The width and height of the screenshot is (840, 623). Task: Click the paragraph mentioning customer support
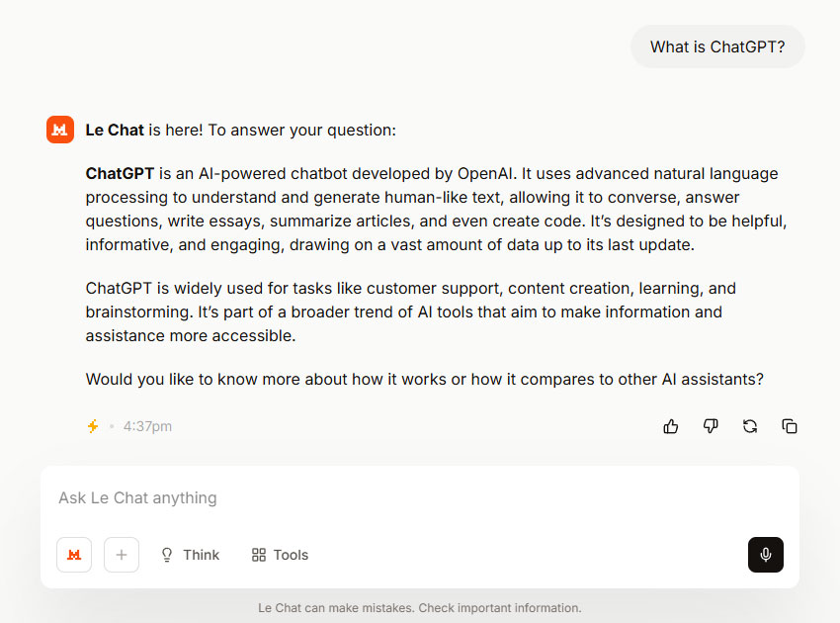(410, 311)
